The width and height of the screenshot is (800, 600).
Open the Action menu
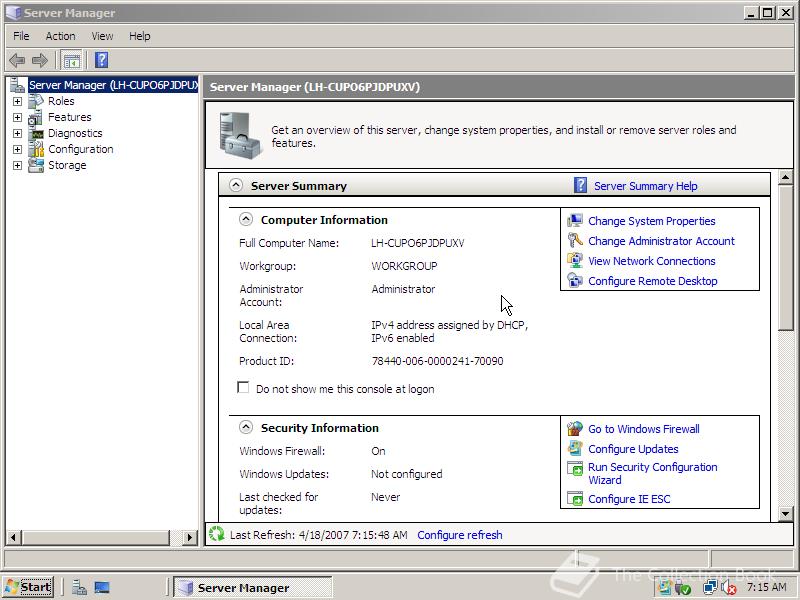[60, 36]
